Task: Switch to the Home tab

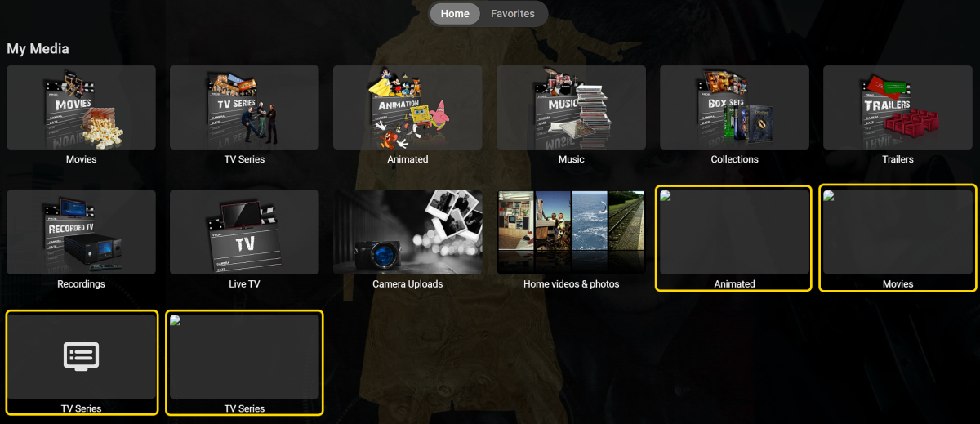Action: pos(455,14)
